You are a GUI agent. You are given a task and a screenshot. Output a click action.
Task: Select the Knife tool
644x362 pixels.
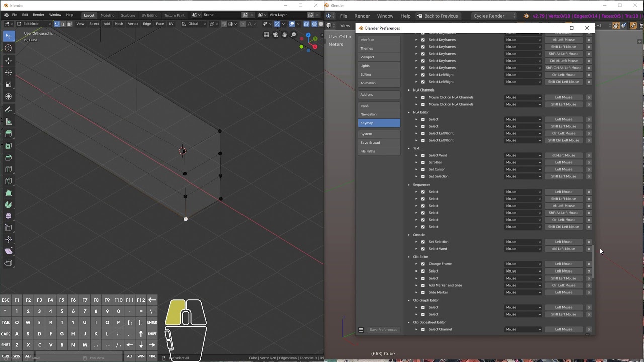coord(9,181)
